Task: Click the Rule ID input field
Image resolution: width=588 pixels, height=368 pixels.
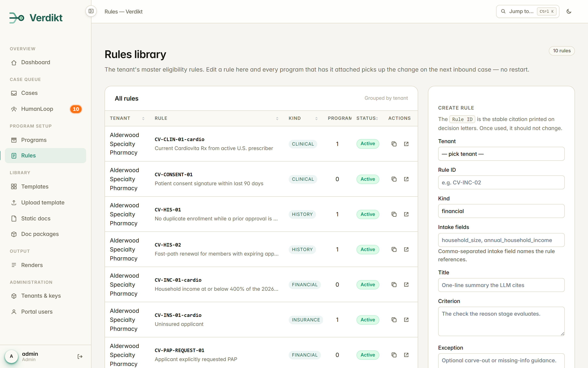Action: (501, 182)
